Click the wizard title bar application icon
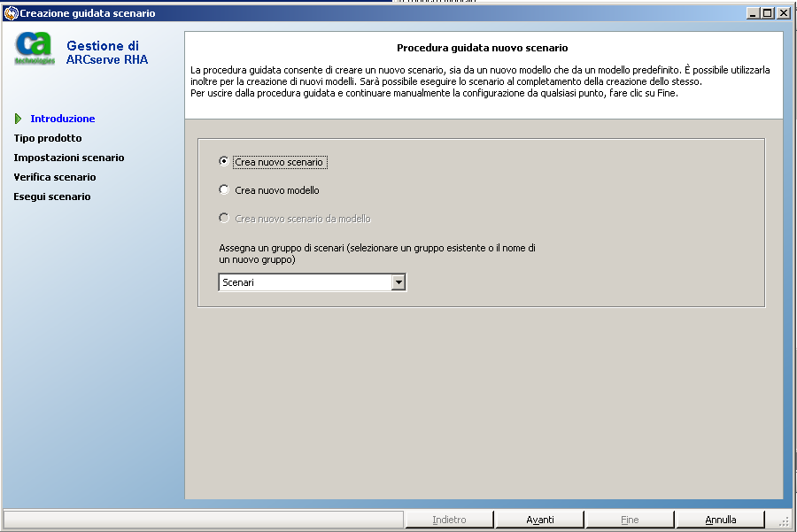The height and width of the screenshot is (532, 797). coord(11,13)
